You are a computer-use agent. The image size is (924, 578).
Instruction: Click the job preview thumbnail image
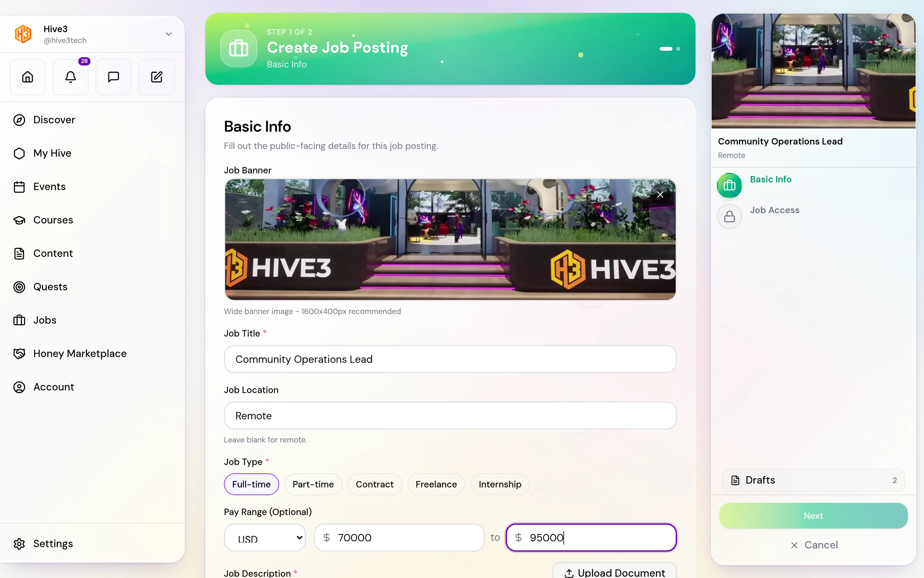(813, 71)
